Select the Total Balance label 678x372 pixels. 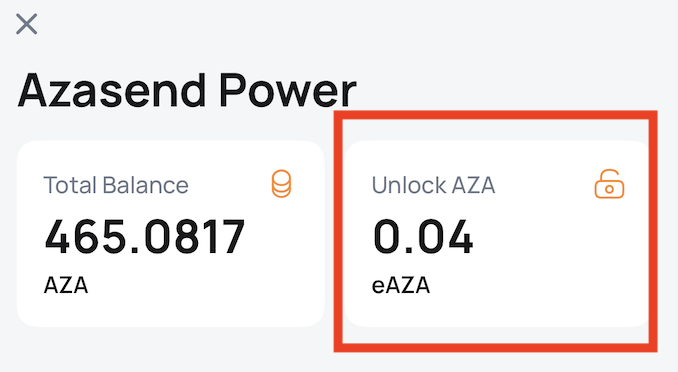click(116, 185)
